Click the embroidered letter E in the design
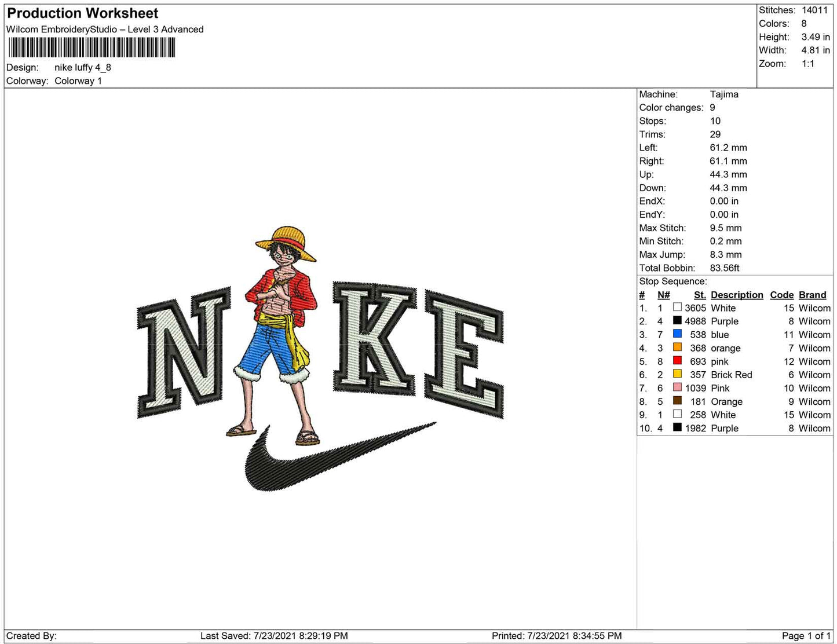Screen dimensions: 837x644 tap(465, 353)
